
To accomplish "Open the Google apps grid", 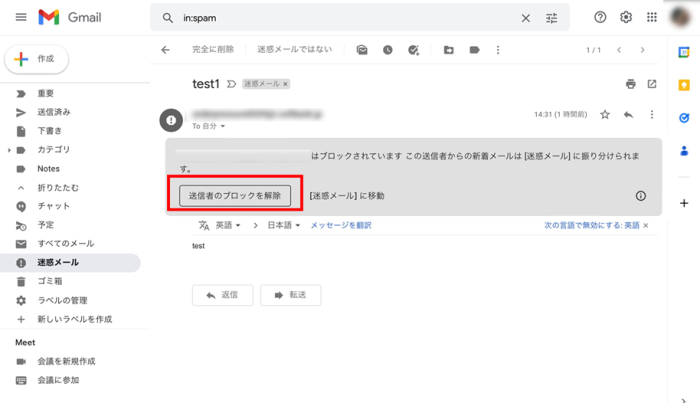I will [652, 17].
